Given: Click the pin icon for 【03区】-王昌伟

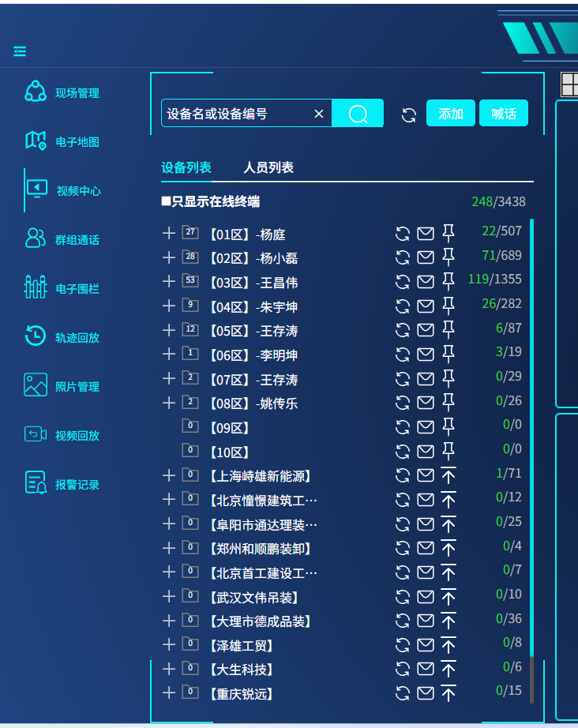Looking at the screenshot, I should [449, 281].
